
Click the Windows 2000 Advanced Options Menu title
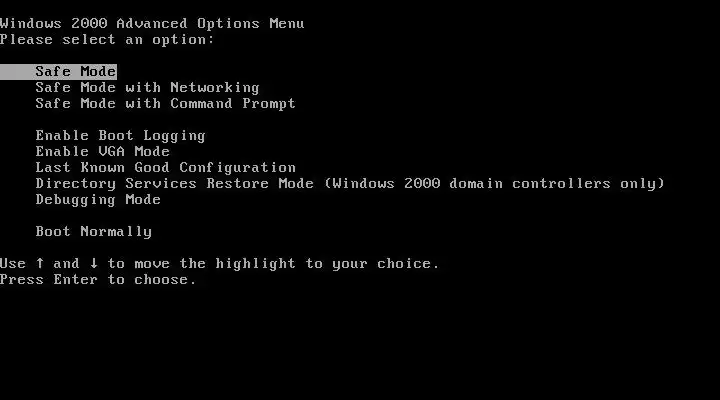click(x=152, y=23)
